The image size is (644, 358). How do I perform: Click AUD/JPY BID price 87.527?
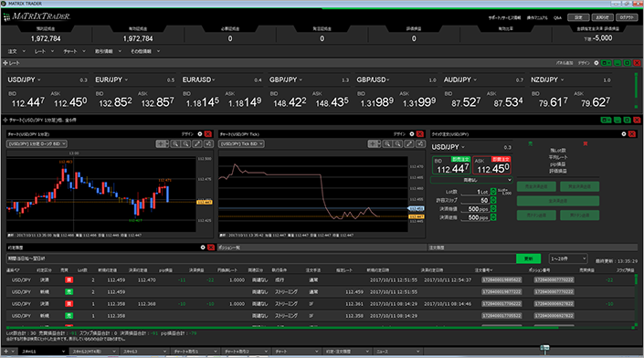click(x=466, y=101)
